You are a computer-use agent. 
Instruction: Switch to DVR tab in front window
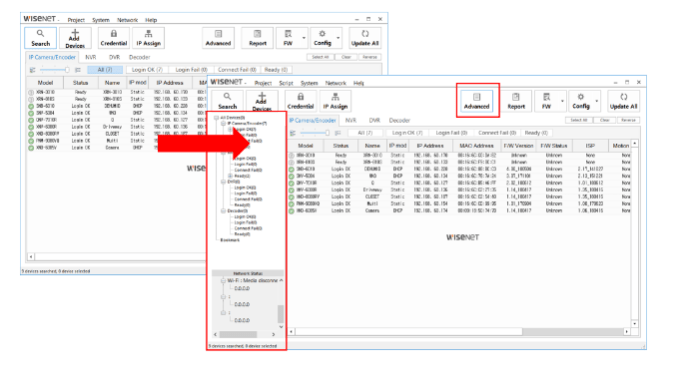(x=374, y=120)
